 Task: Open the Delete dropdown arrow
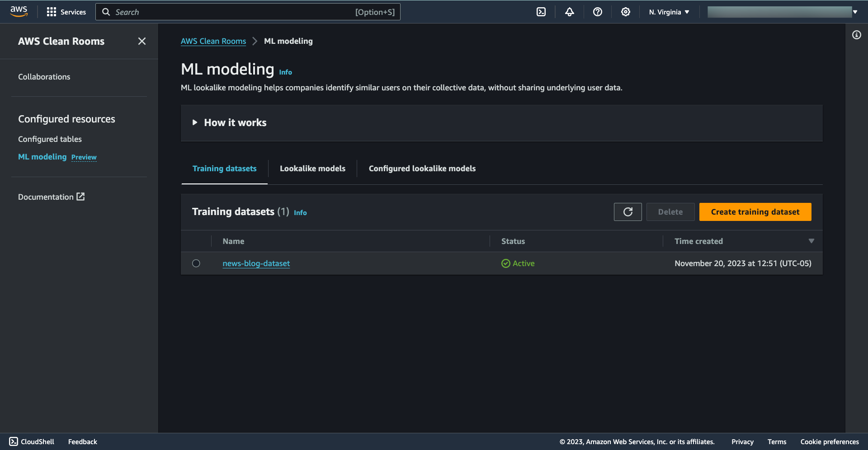point(686,211)
